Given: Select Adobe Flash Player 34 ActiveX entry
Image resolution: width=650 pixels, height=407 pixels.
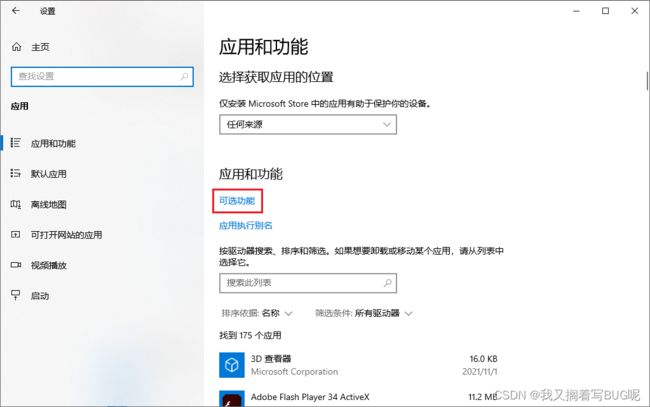Looking at the screenshot, I should (359, 398).
